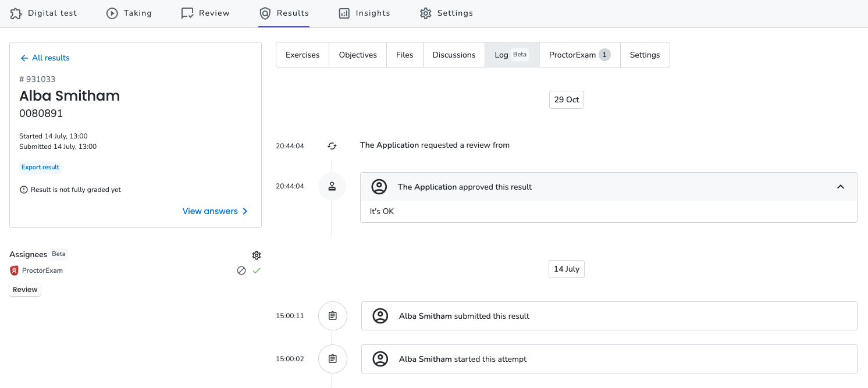Screen dimensions: 868x388
Task: Select the Results navigation label
Action: point(293,13)
